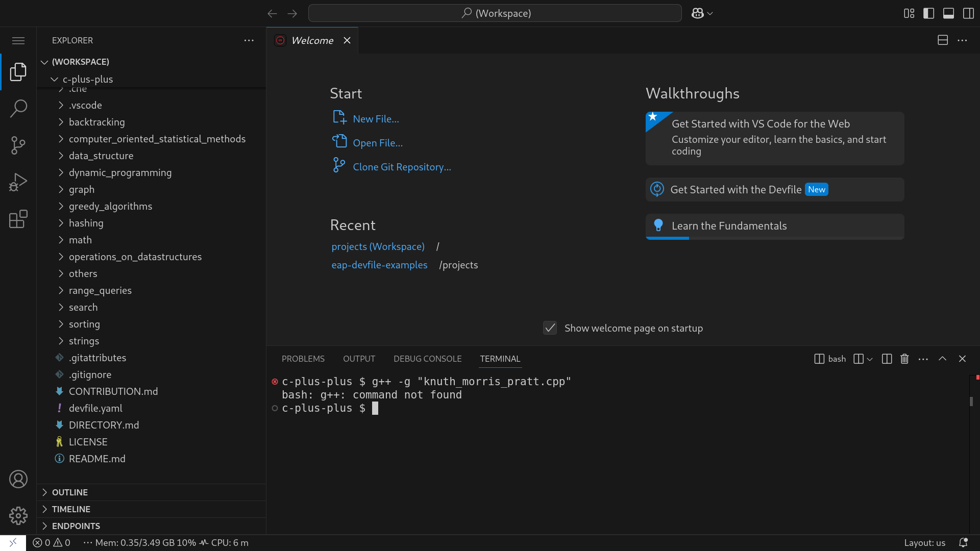Click the Manage gear icon
The height and width of the screenshot is (551, 980).
(18, 516)
